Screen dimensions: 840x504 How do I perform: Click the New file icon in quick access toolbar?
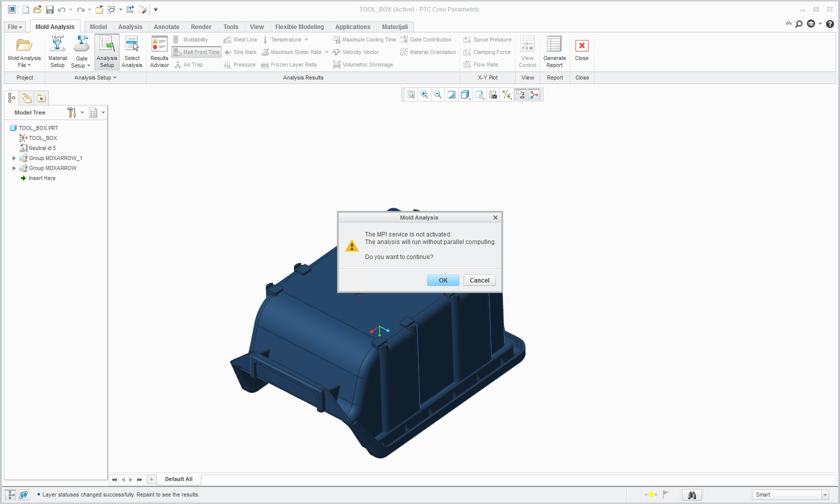coord(25,9)
